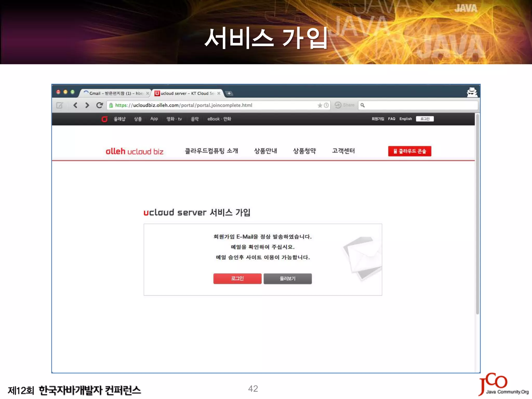This screenshot has width=532, height=399.
Task: Click the green padlock in address bar
Action: click(111, 105)
